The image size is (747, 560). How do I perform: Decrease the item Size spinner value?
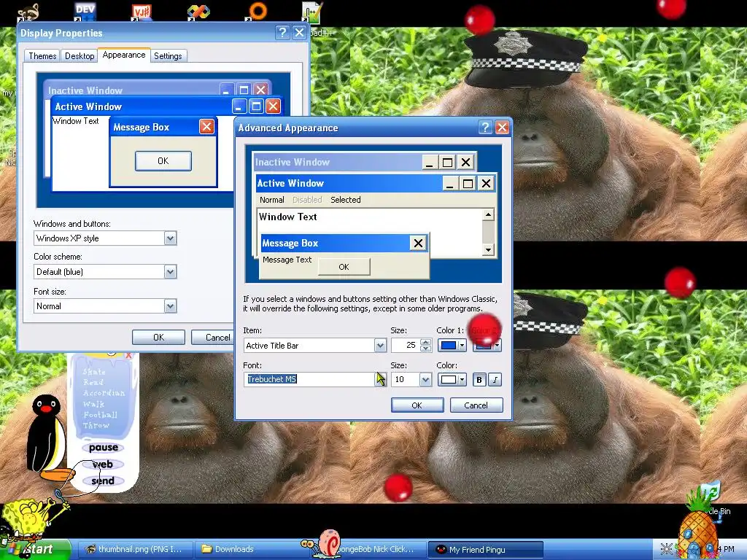click(426, 349)
